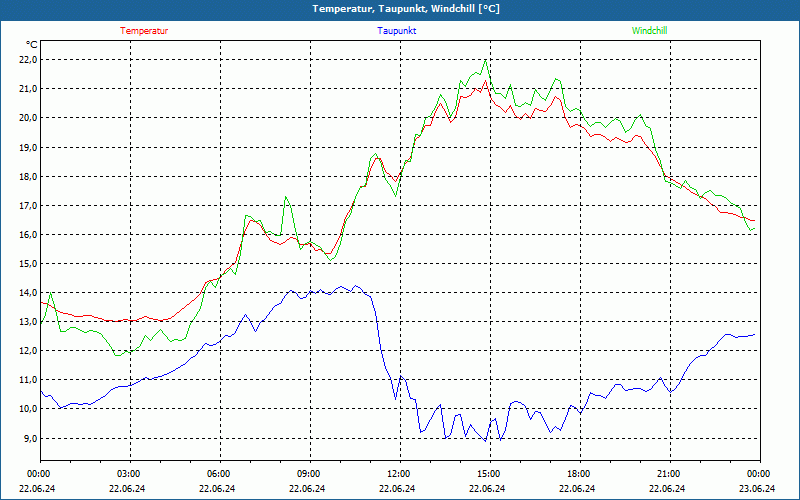This screenshot has height=500, width=800.
Task: Select the green 'Windchill' legend label
Action: (x=649, y=31)
